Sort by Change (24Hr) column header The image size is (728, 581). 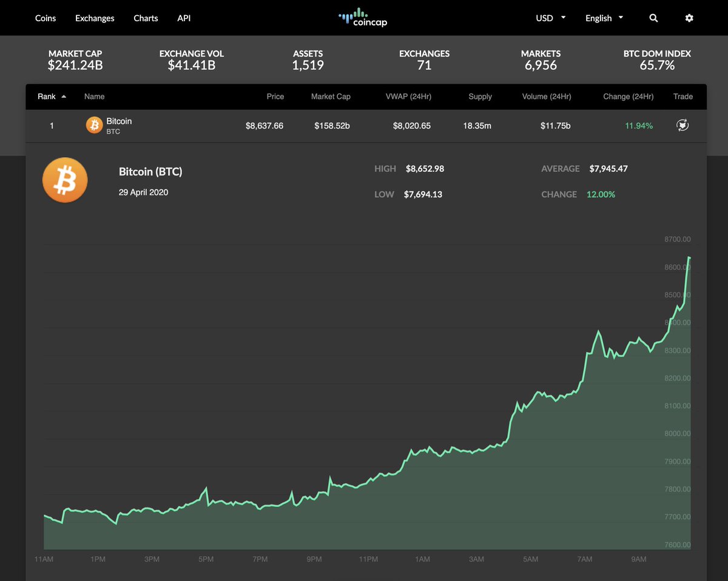[x=629, y=97]
